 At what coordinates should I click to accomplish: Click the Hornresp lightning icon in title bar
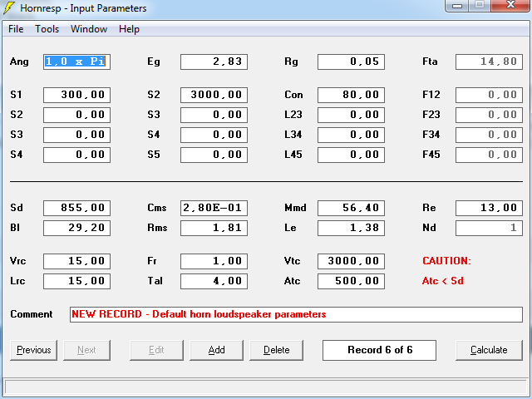pos(10,8)
